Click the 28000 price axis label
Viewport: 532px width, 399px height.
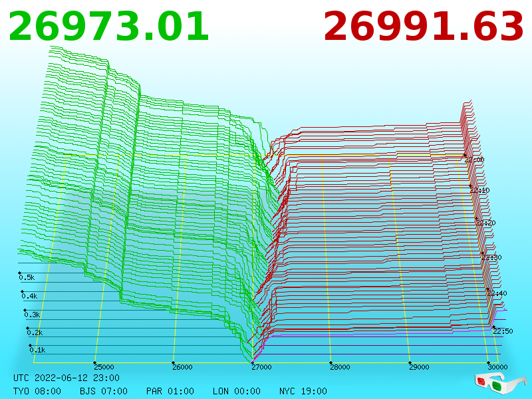340,367
